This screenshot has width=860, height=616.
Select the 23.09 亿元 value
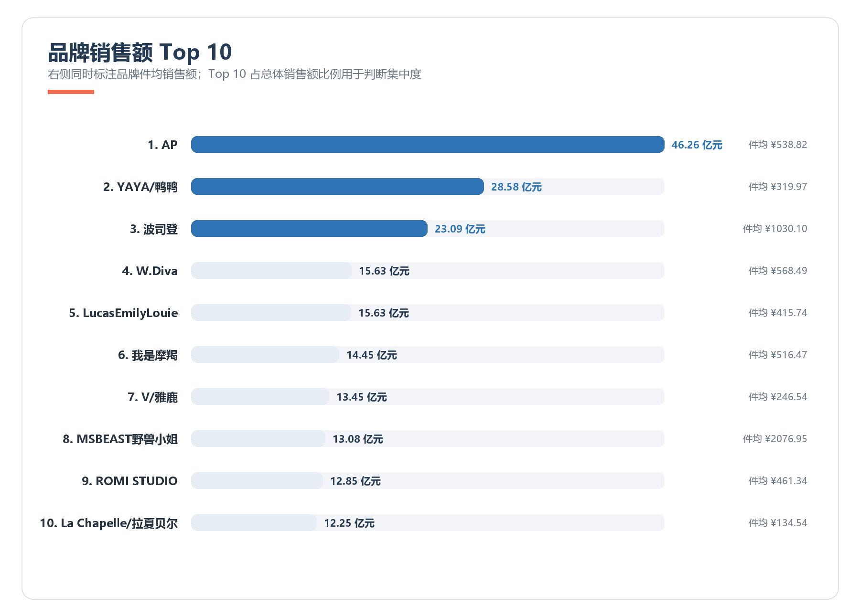460,229
